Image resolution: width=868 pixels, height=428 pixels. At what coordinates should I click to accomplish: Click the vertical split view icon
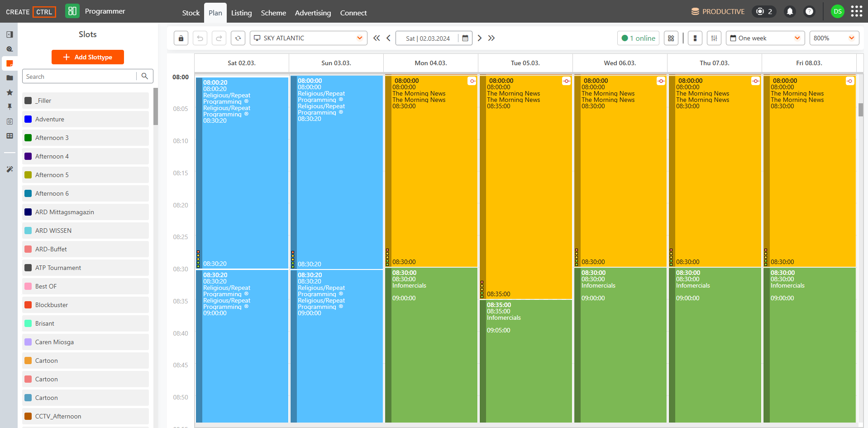point(695,38)
